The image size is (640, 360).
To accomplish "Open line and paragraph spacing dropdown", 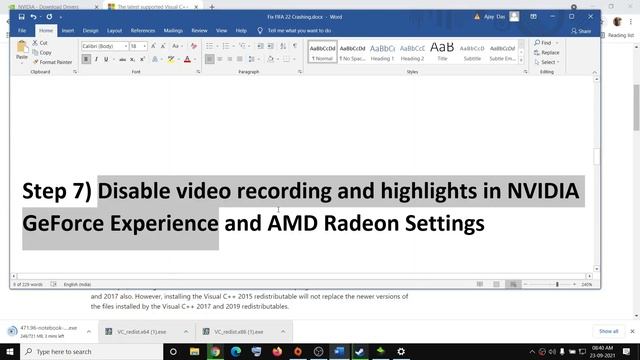I will [x=253, y=60].
